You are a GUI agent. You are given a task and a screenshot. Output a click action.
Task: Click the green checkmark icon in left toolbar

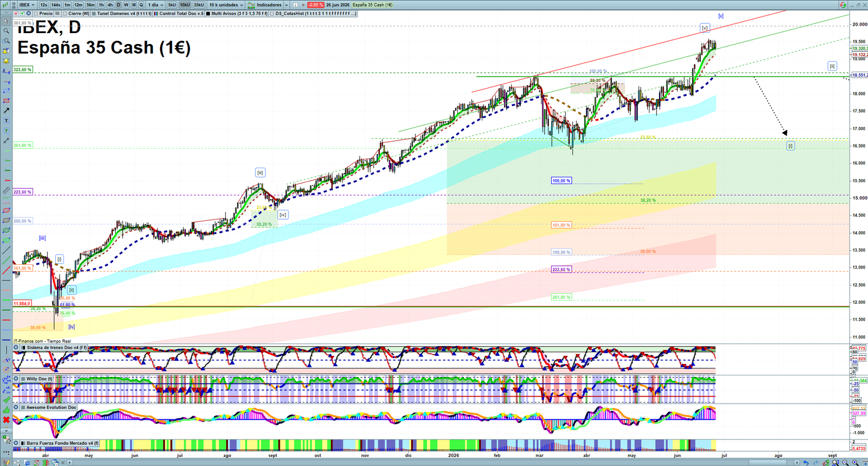point(7,400)
